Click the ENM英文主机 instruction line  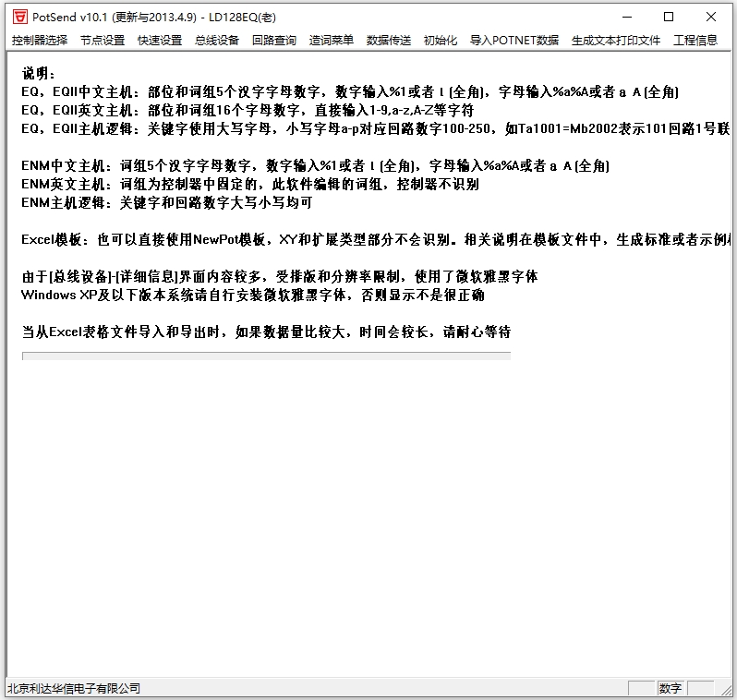pos(250,185)
